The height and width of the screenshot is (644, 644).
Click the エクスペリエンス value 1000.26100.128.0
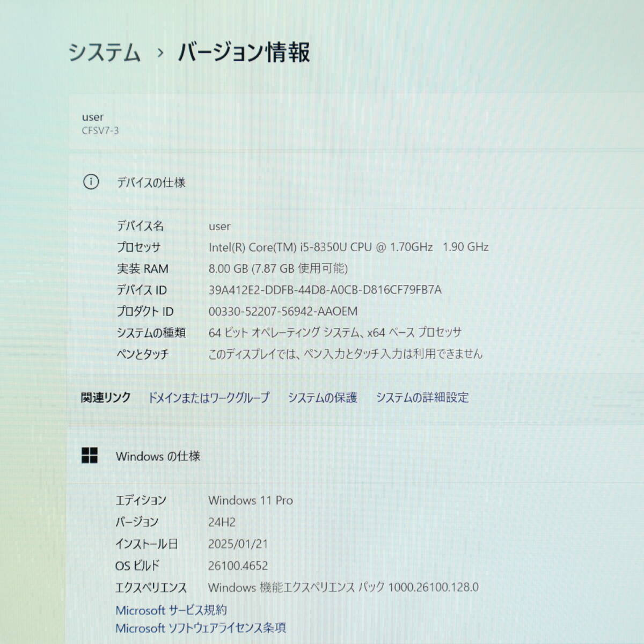343,587
